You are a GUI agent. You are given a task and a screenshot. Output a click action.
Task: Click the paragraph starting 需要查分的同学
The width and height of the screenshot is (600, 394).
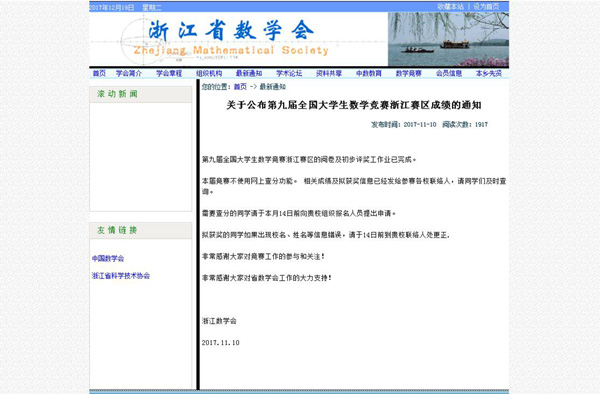tap(299, 213)
